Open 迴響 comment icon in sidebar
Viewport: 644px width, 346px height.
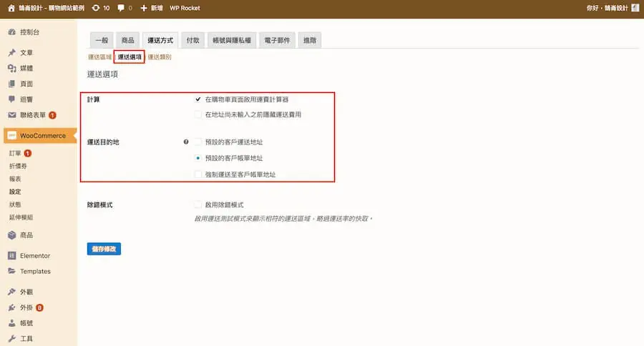12,99
